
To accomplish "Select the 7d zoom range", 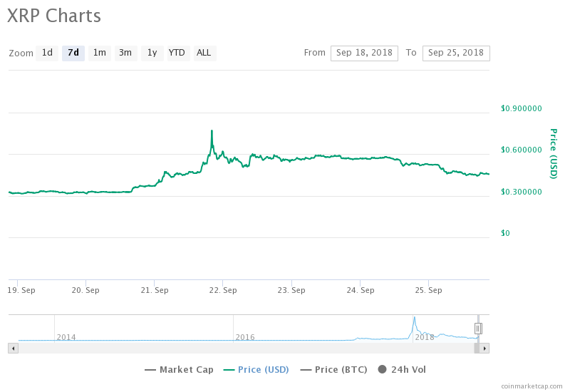I will (x=73, y=53).
